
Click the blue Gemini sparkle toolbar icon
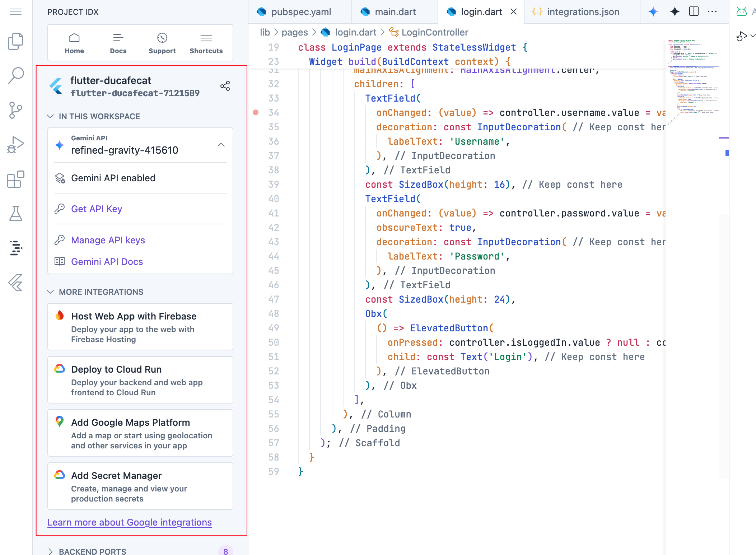[653, 12]
